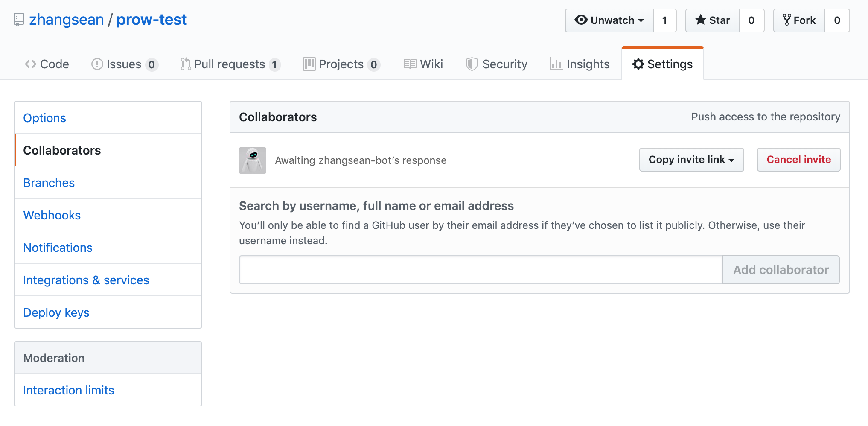Viewport: 868px width, 426px height.
Task: Click the Pull requests branch icon
Action: (186, 64)
